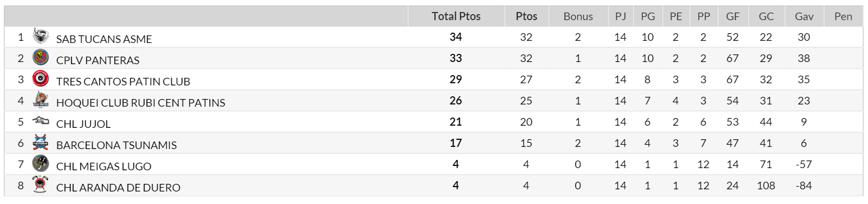Click the SAB Tucans ASME team logo

tap(41, 36)
